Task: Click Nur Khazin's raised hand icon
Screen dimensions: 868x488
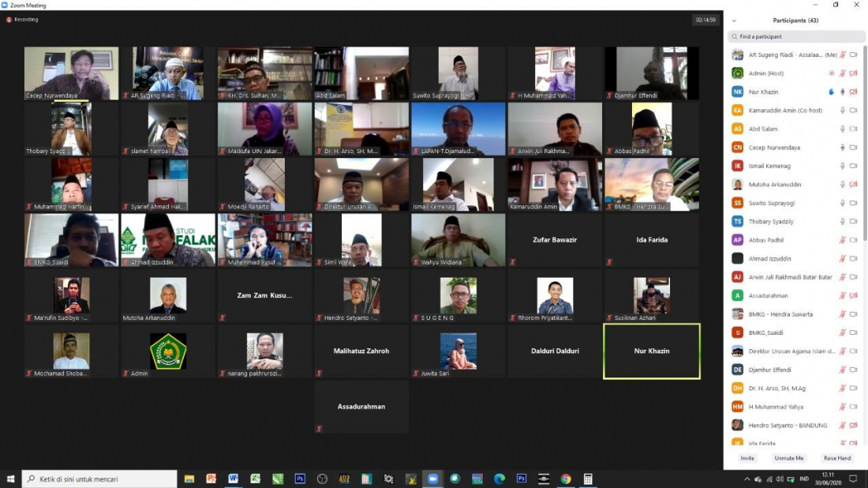Action: click(x=832, y=92)
